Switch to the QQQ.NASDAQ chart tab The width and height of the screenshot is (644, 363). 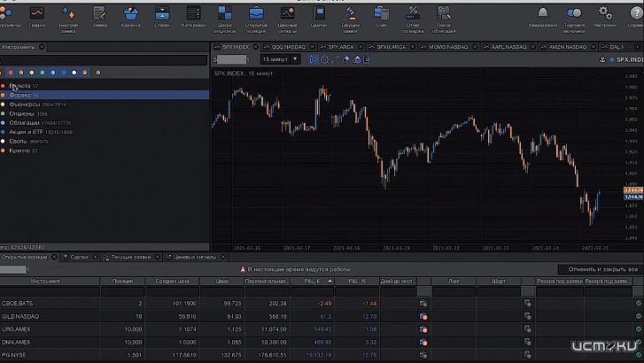point(286,47)
